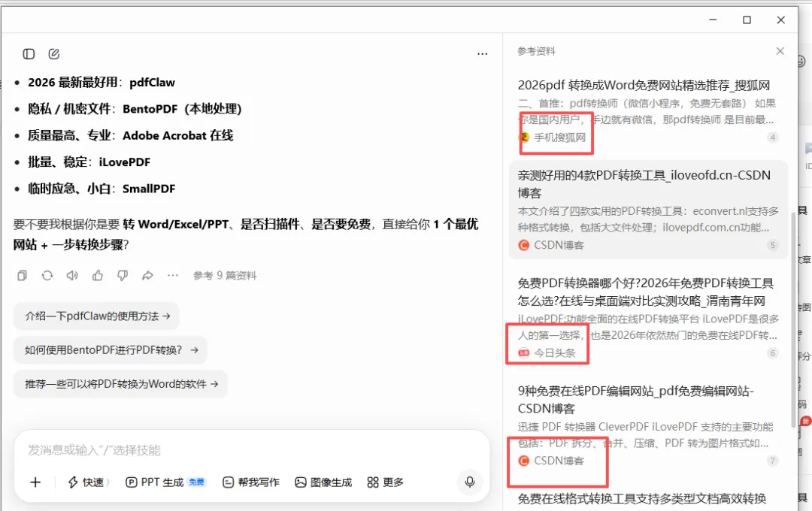
Task: Close the 参考资料 reference panel
Action: click(x=780, y=51)
